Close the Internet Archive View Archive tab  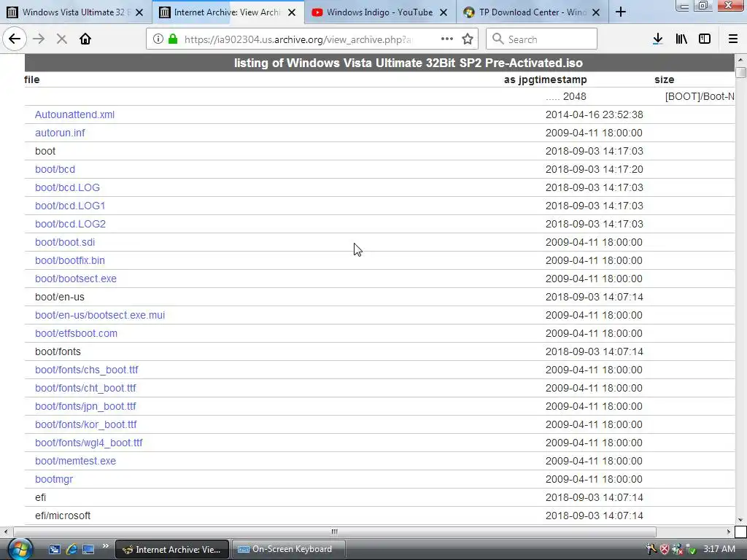click(292, 12)
